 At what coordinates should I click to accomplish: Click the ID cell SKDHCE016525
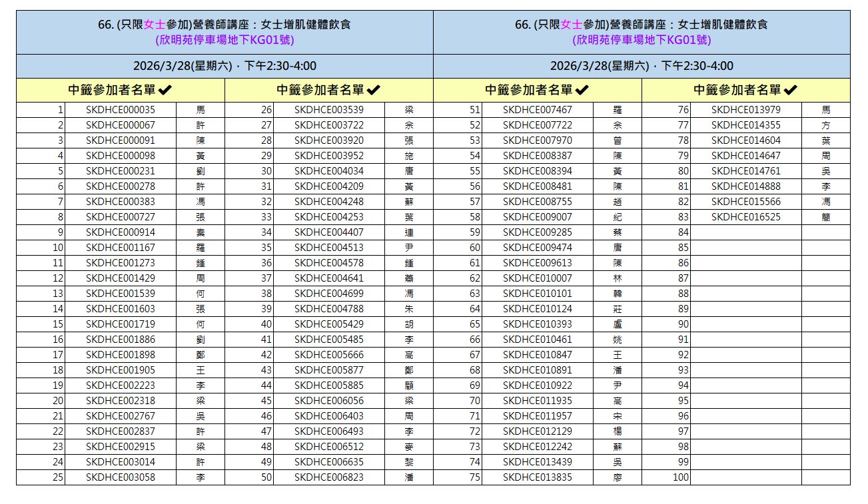pos(745,217)
